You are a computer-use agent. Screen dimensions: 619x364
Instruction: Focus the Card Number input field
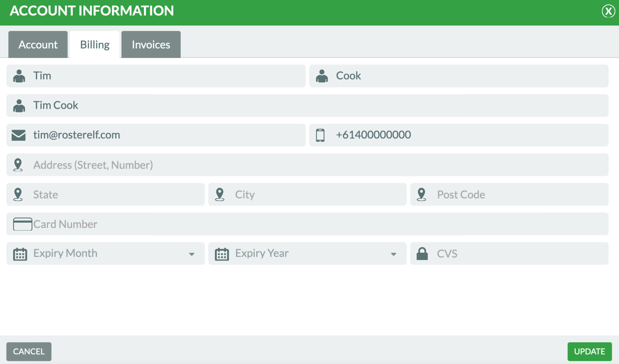(307, 224)
